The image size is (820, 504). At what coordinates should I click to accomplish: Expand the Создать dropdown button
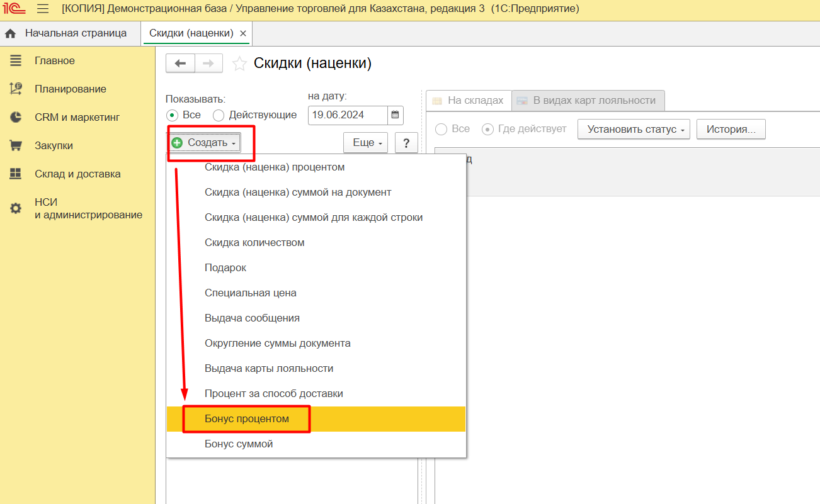pyautogui.click(x=205, y=143)
